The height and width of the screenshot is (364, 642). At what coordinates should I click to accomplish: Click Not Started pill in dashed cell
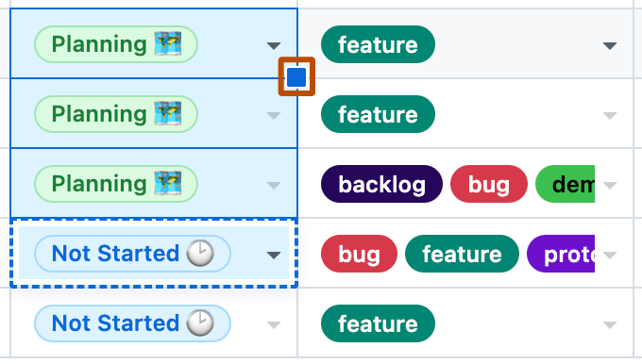[x=133, y=254]
